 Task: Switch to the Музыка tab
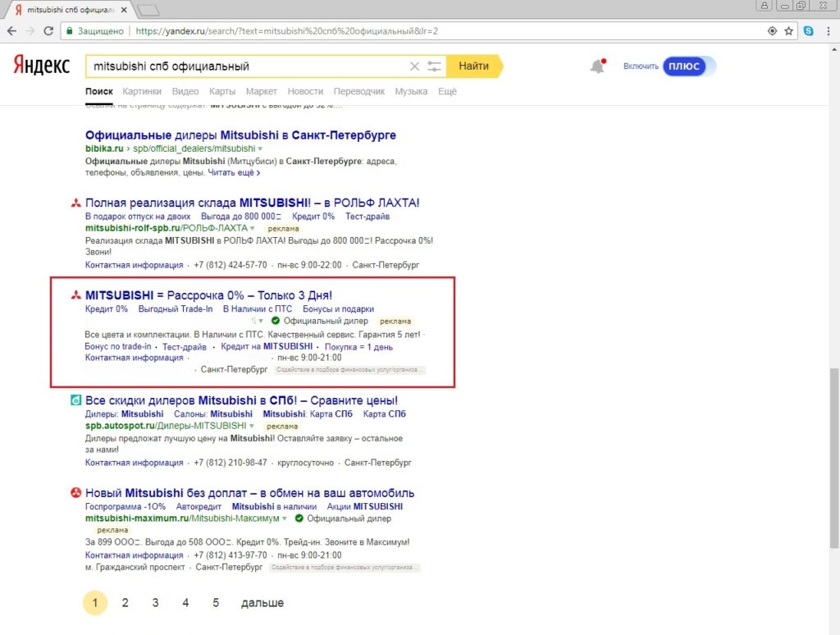[412, 92]
